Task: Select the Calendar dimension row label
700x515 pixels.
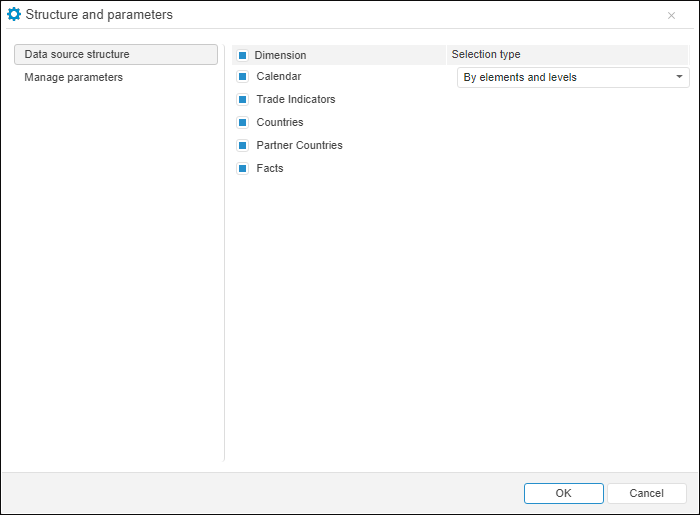Action: pyautogui.click(x=279, y=76)
